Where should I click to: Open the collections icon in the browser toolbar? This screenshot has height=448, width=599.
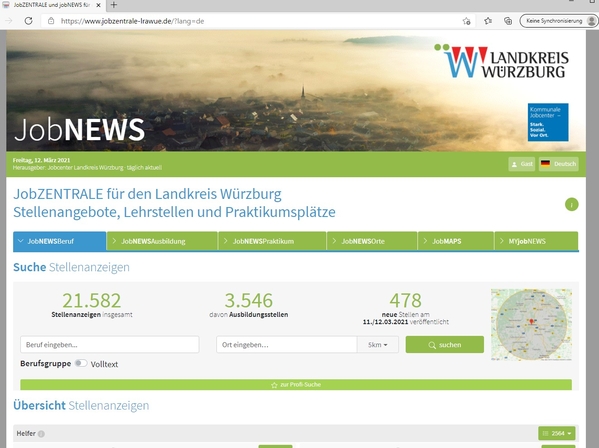(508, 21)
